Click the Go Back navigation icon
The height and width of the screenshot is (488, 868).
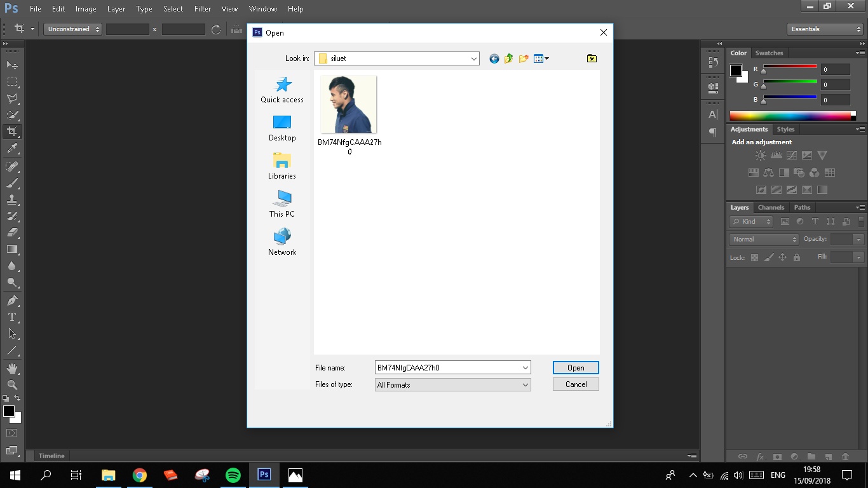(x=494, y=58)
